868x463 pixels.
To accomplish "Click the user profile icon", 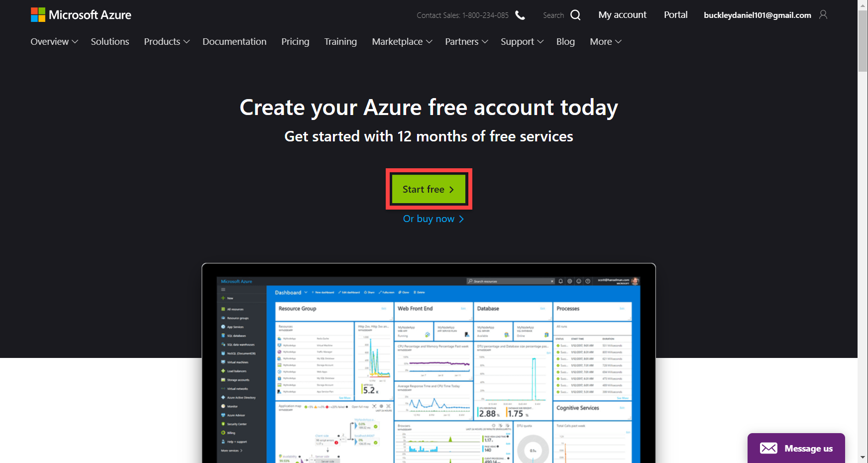I will tap(823, 15).
